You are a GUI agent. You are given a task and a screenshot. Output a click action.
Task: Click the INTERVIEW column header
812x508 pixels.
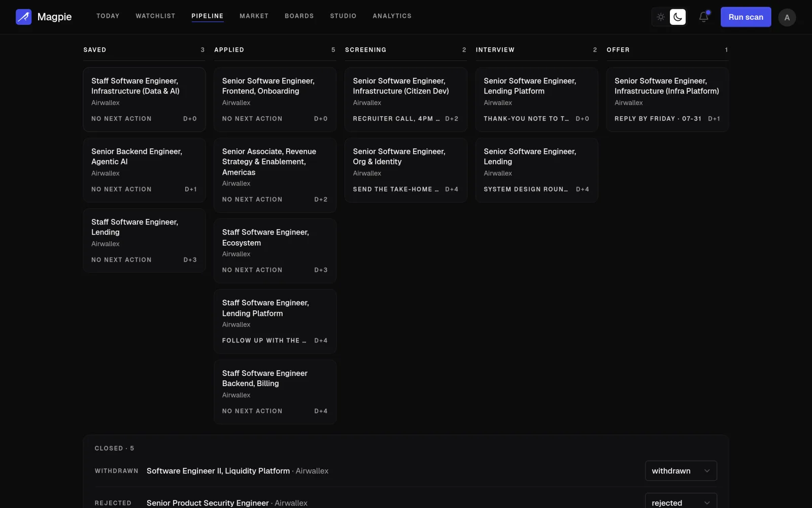pos(495,50)
